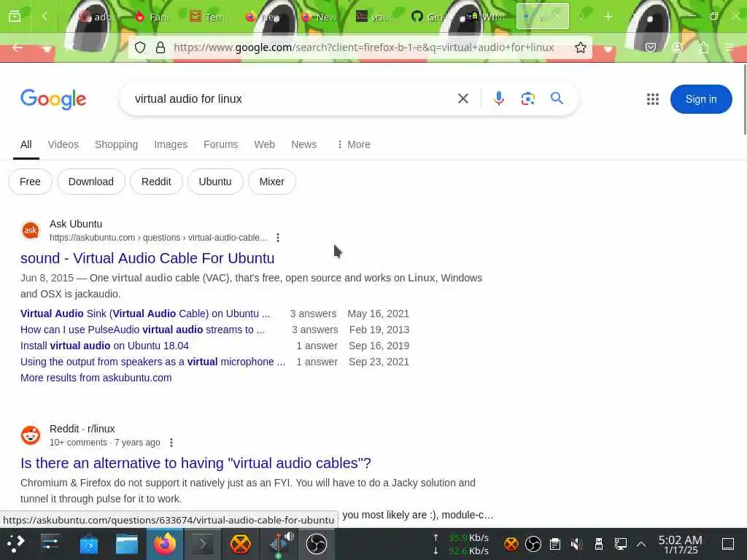This screenshot has width=747, height=560.
Task: Clear the search box with the X
Action: [463, 98]
